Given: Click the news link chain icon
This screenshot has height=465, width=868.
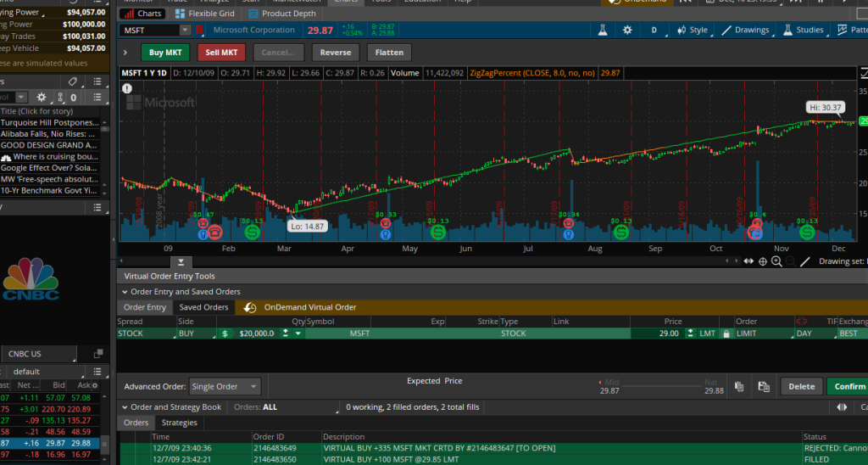Looking at the screenshot, I should pos(60,97).
